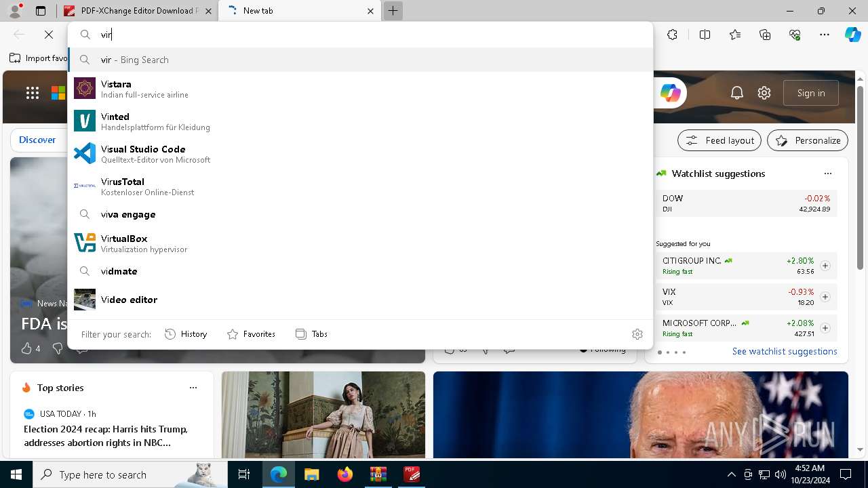Viewport: 868px width, 488px height.
Task: Open MSN page settings gear
Action: [764, 93]
